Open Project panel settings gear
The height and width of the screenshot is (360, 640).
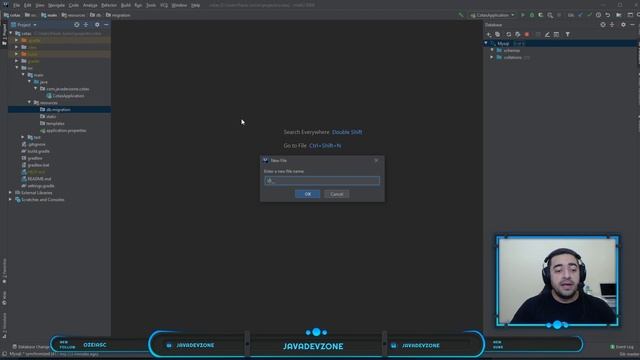pyautogui.click(x=97, y=25)
